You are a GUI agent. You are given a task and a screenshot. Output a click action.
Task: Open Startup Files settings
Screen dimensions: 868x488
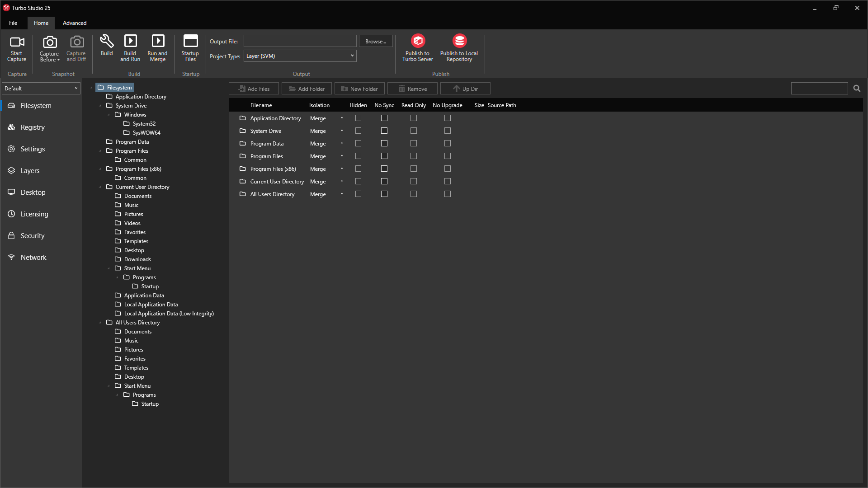click(x=190, y=48)
